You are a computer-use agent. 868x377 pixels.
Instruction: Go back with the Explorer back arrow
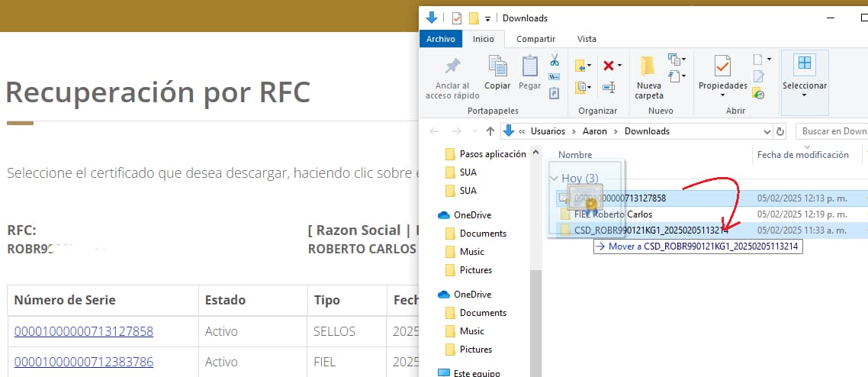pos(435,131)
